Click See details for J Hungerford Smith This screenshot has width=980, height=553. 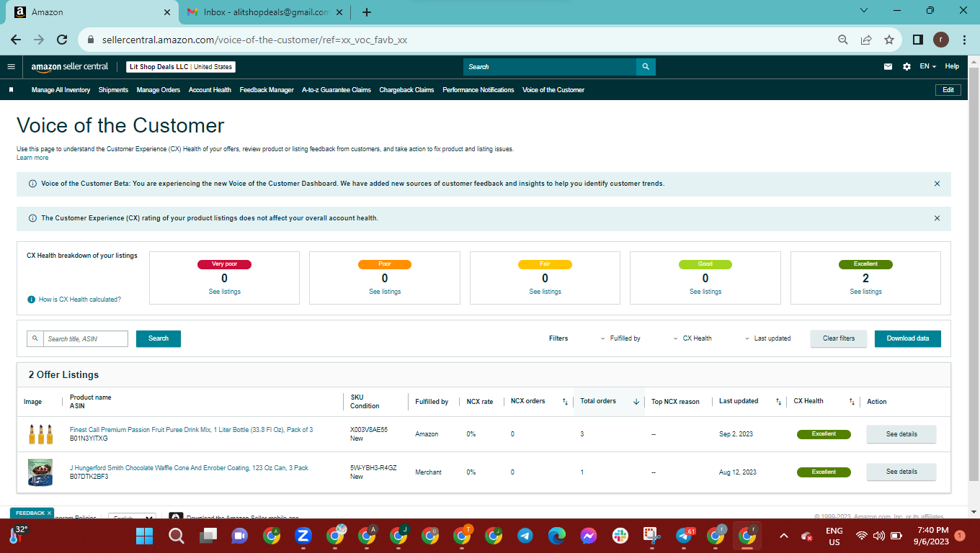click(x=901, y=472)
